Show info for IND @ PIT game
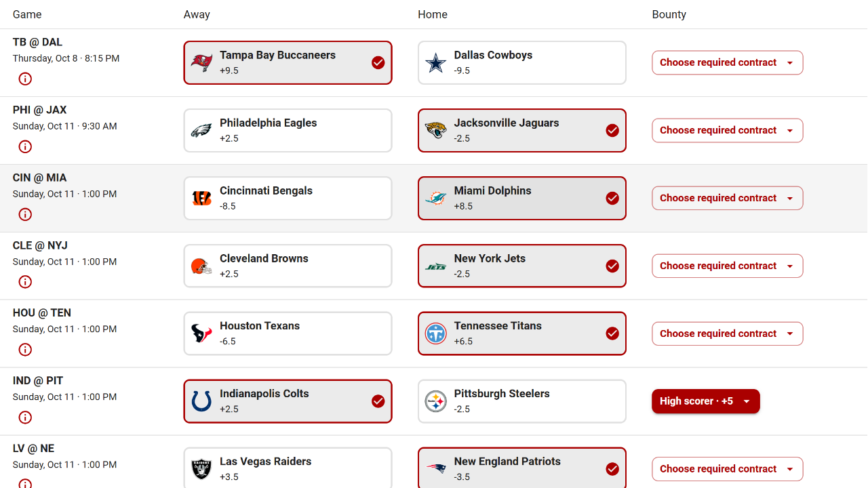 25,418
